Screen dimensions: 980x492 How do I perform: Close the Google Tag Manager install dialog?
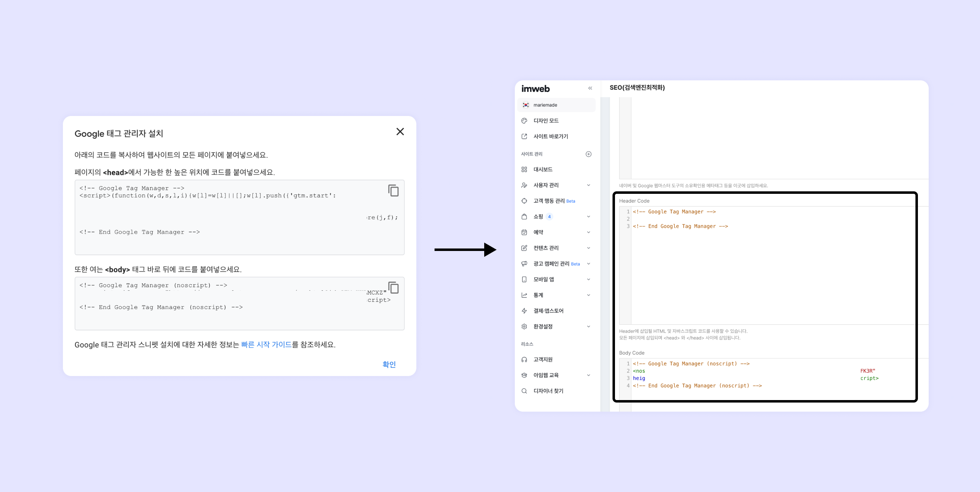(x=400, y=132)
